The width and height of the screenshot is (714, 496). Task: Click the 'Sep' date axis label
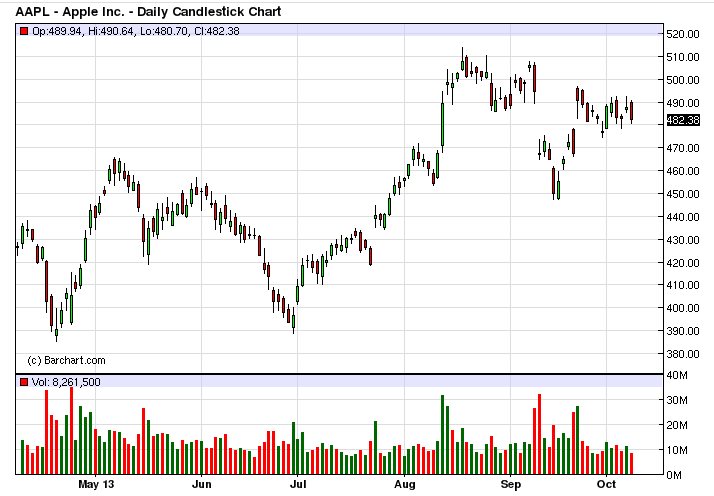510,484
